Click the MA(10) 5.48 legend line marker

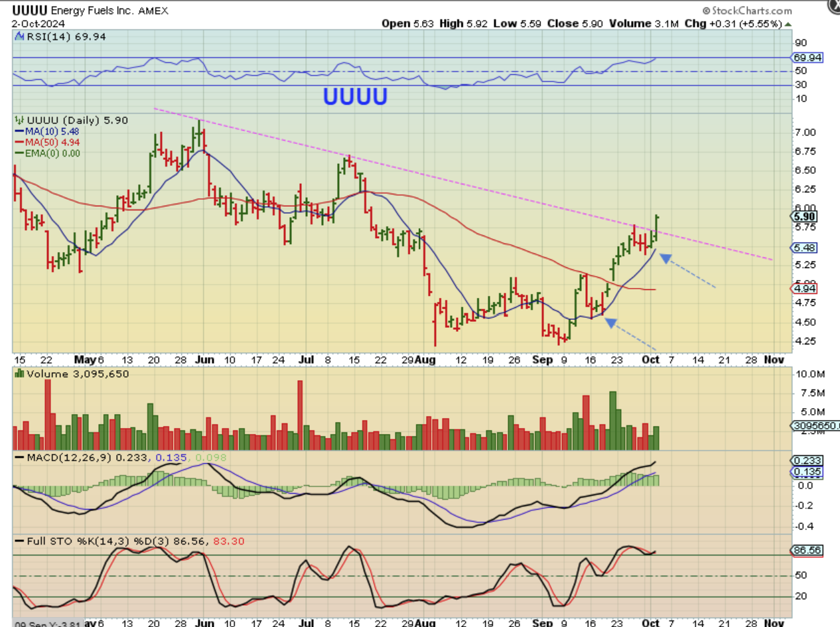(19, 131)
